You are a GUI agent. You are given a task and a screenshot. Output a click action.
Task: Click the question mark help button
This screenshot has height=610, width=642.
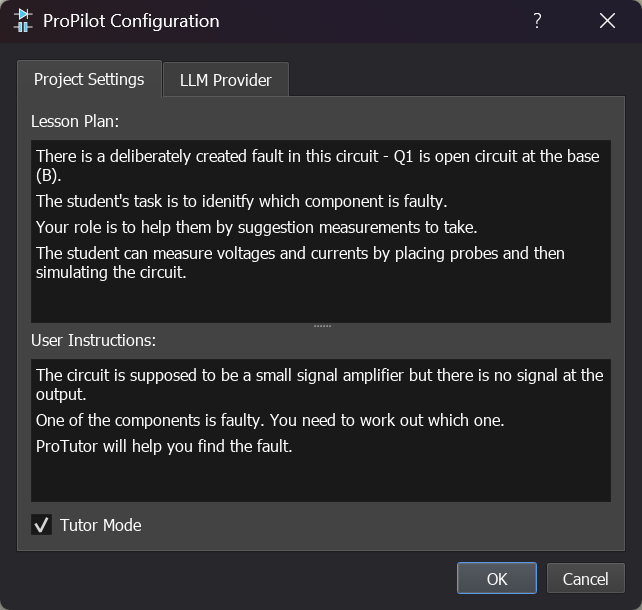tap(537, 21)
